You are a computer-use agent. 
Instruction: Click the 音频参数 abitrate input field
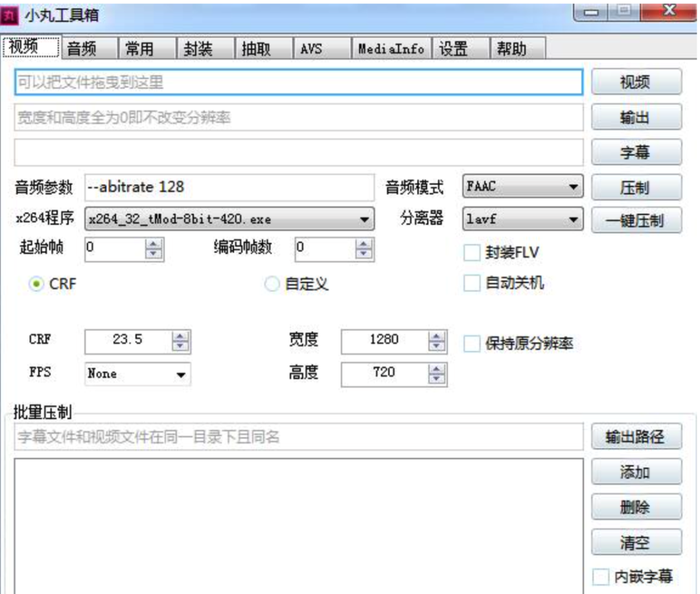point(229,187)
